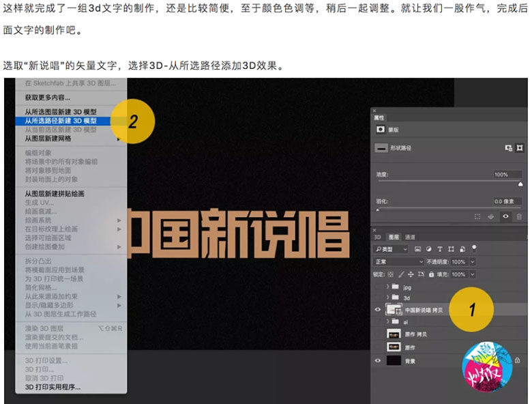Image resolution: width=532 pixels, height=404 pixels.
Task: Toggle the layer filtering on/off switch
Action: click(x=474, y=248)
